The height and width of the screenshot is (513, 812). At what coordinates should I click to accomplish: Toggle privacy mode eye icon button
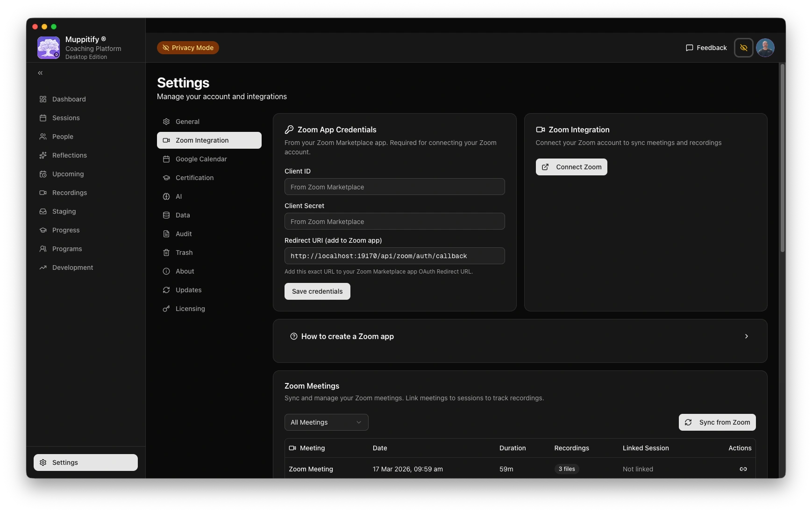(x=743, y=48)
